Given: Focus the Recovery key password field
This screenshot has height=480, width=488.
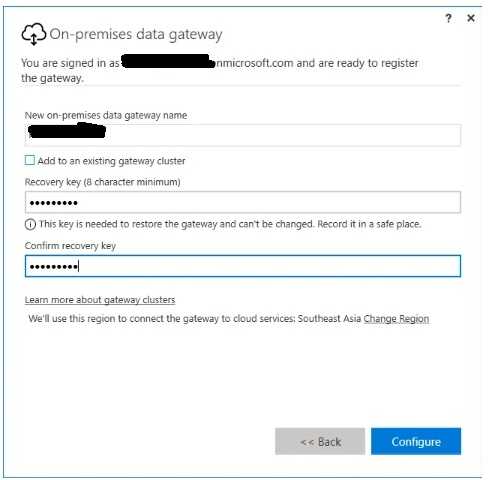Looking at the screenshot, I should [x=243, y=202].
